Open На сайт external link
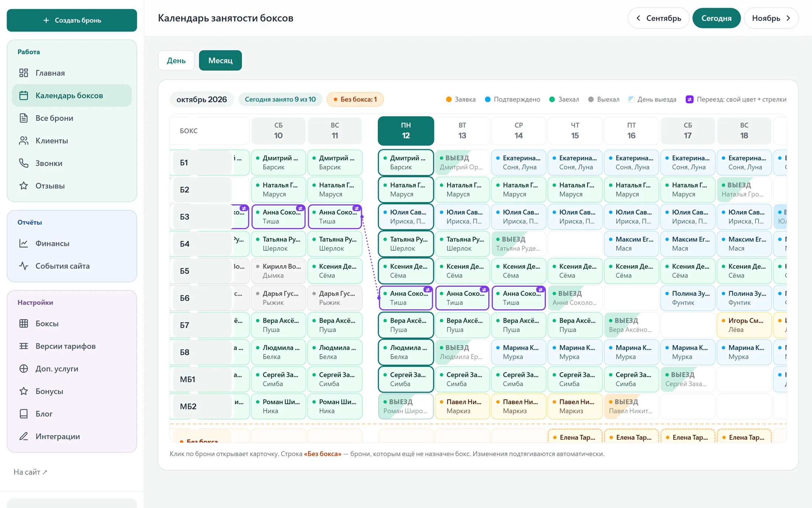Image resolution: width=812 pixels, height=508 pixels. pos(30,472)
